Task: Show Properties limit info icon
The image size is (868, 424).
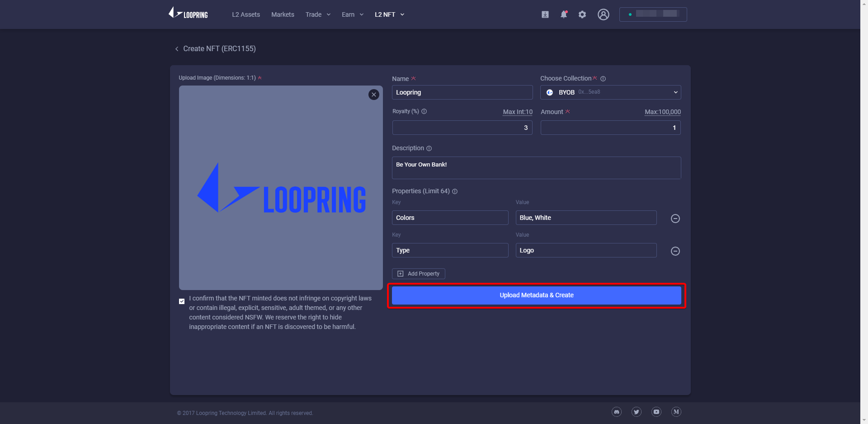Action: [455, 191]
